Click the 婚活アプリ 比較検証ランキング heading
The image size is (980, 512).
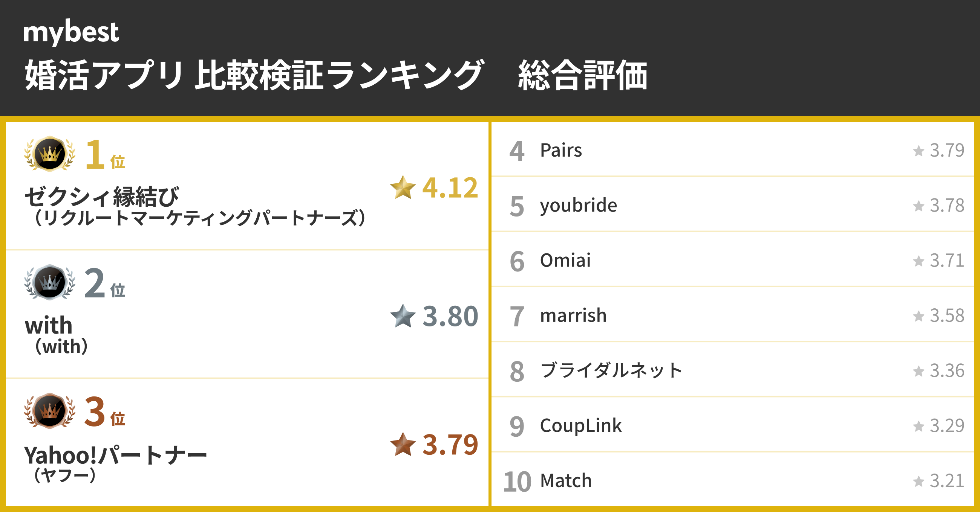tap(254, 75)
